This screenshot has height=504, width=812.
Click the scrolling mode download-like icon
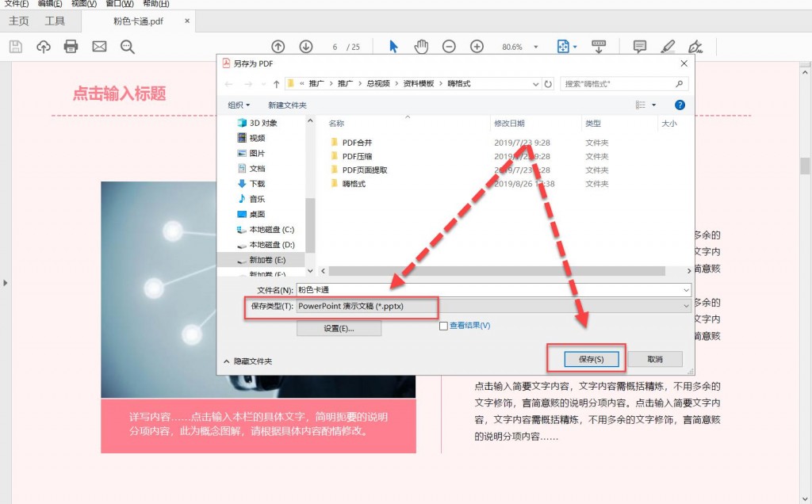[599, 47]
